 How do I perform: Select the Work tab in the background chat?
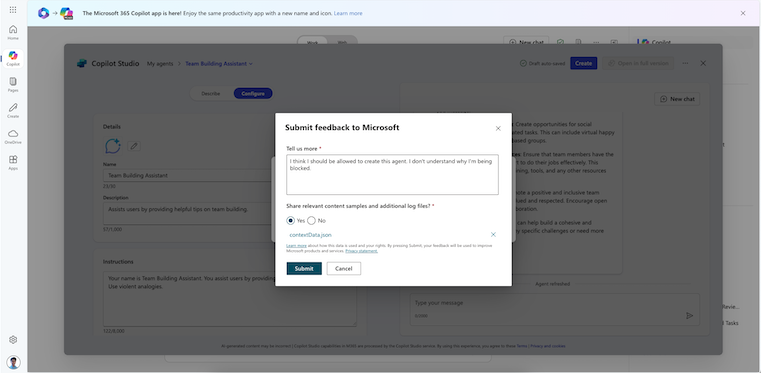click(313, 42)
